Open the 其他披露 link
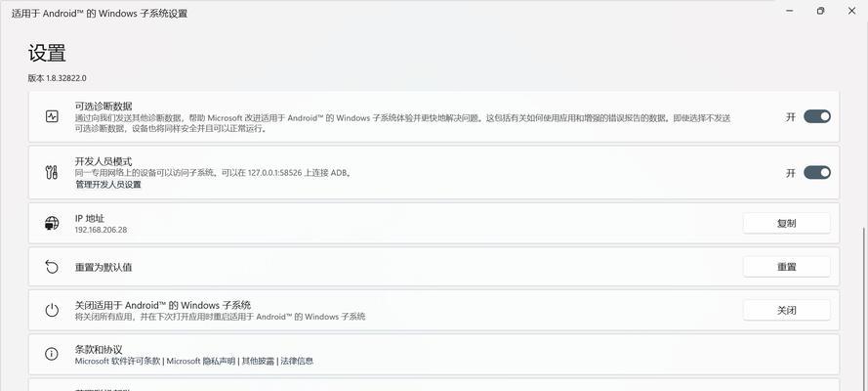Screen dimensions: 868x391 click(x=258, y=361)
